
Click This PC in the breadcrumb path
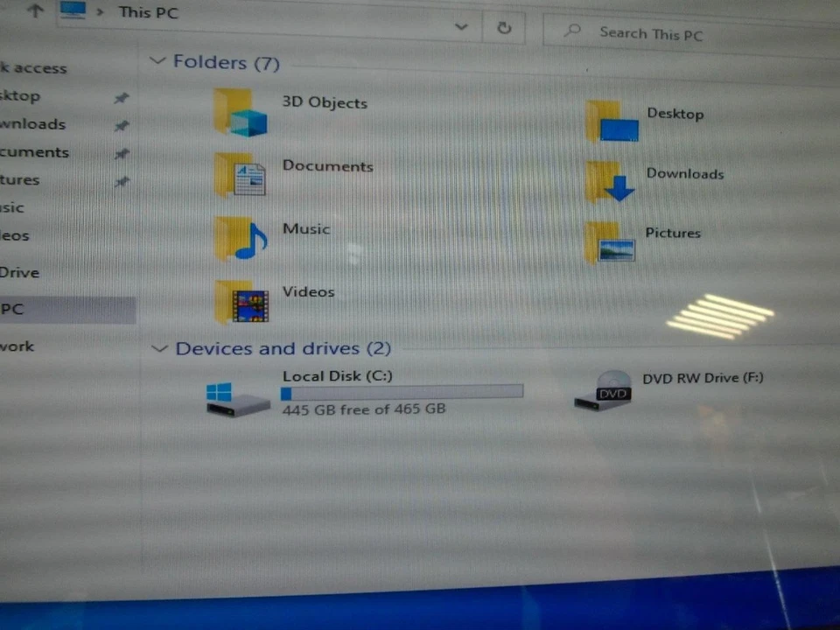pos(147,12)
